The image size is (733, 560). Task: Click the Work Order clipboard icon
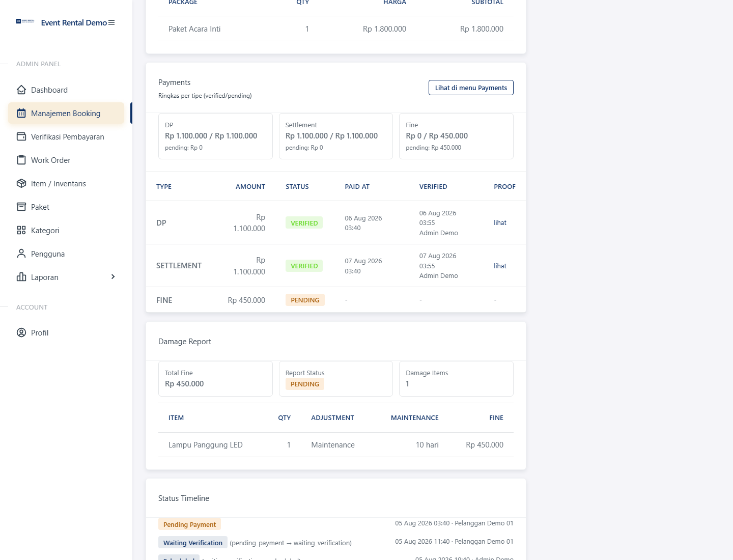(x=21, y=160)
